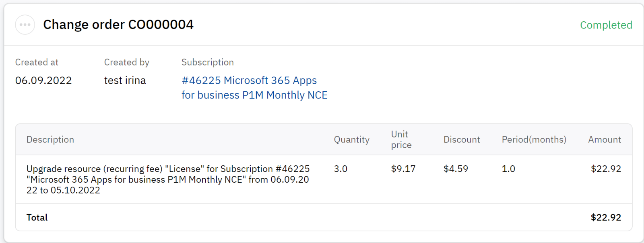Click the Quantity column header
Viewport: 644px width, 243px height.
click(351, 140)
